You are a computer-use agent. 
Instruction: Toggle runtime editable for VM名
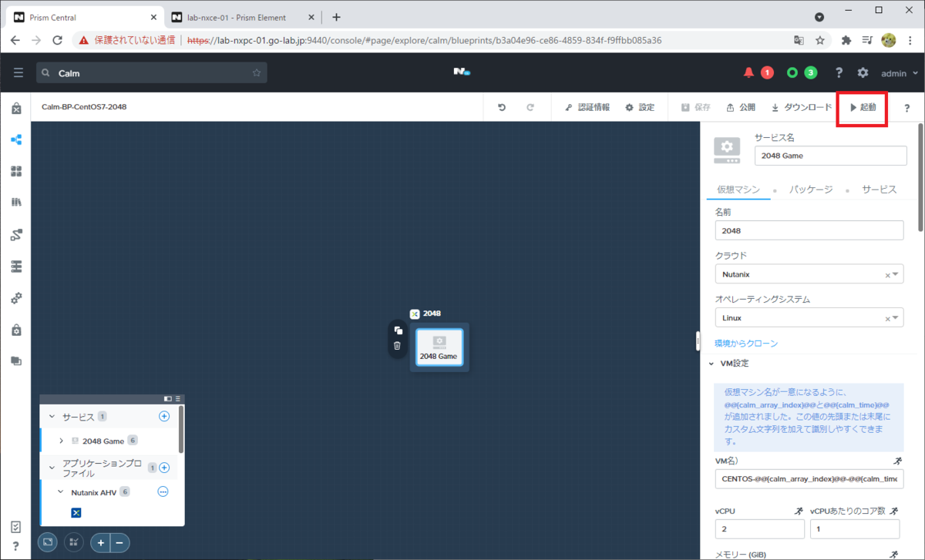pos(897,461)
